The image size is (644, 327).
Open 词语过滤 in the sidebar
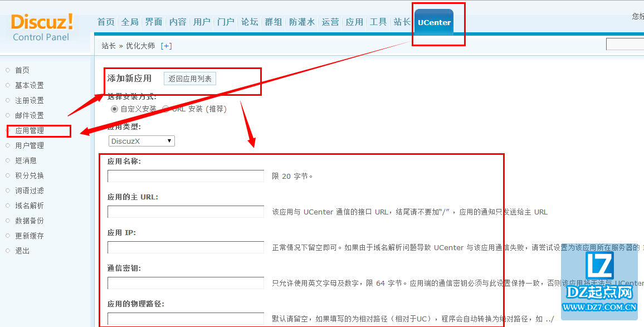pos(29,191)
